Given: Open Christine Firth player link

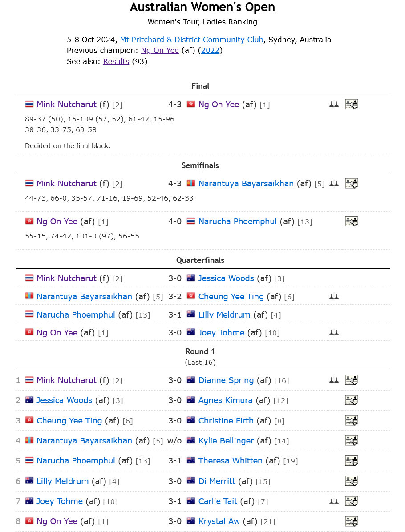Looking at the screenshot, I should [226, 421].
